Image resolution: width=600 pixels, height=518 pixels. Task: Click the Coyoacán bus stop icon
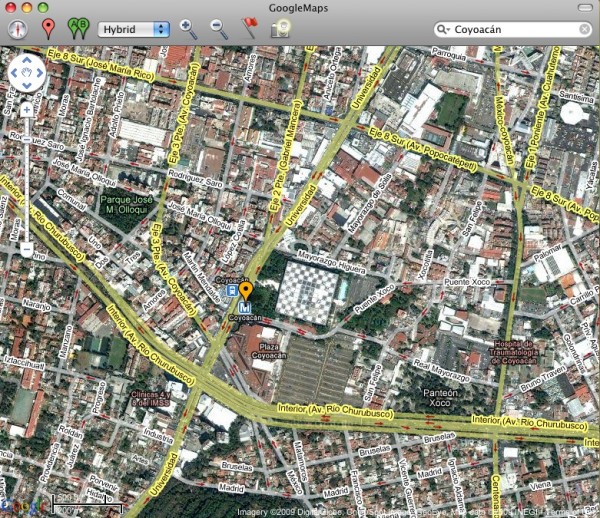click(x=231, y=291)
